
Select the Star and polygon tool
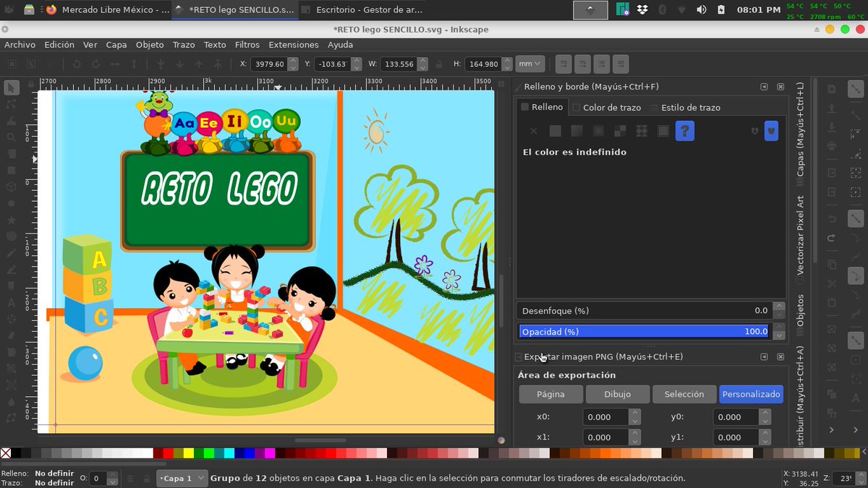point(11,221)
